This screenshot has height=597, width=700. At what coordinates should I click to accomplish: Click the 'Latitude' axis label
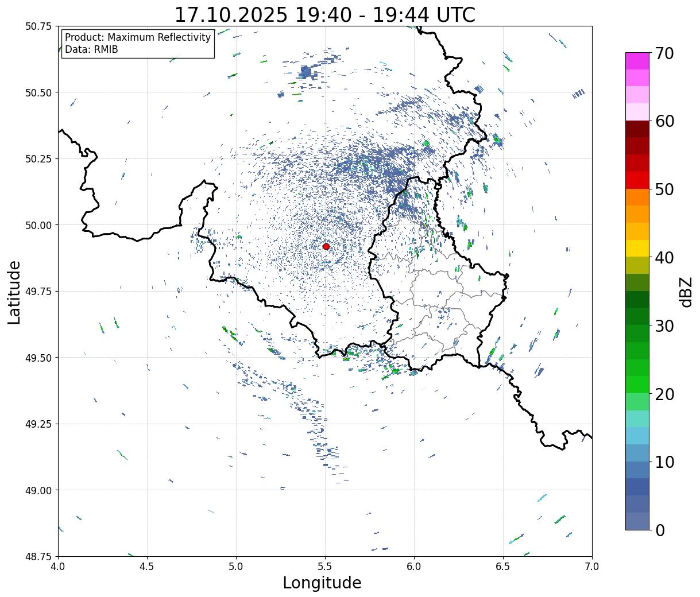point(14,292)
